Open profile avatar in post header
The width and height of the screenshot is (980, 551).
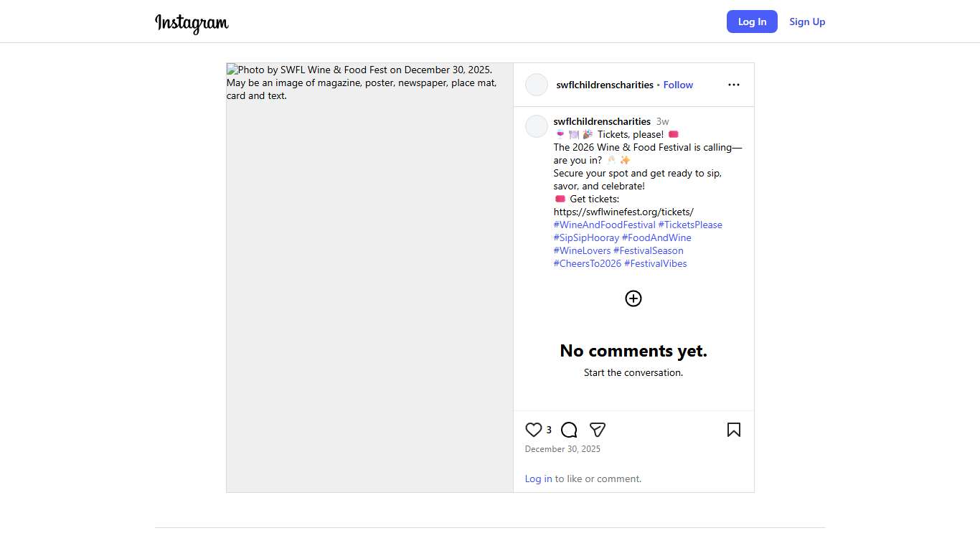[537, 85]
